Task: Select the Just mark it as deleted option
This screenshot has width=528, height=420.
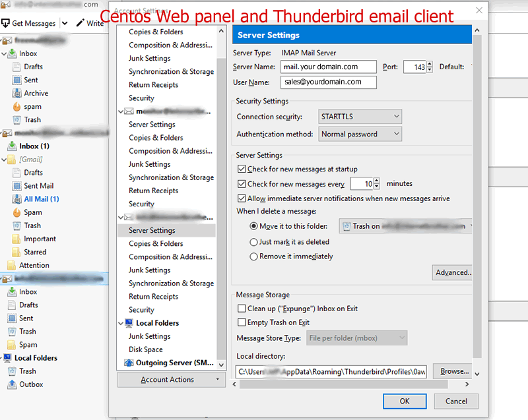Action: tap(253, 241)
